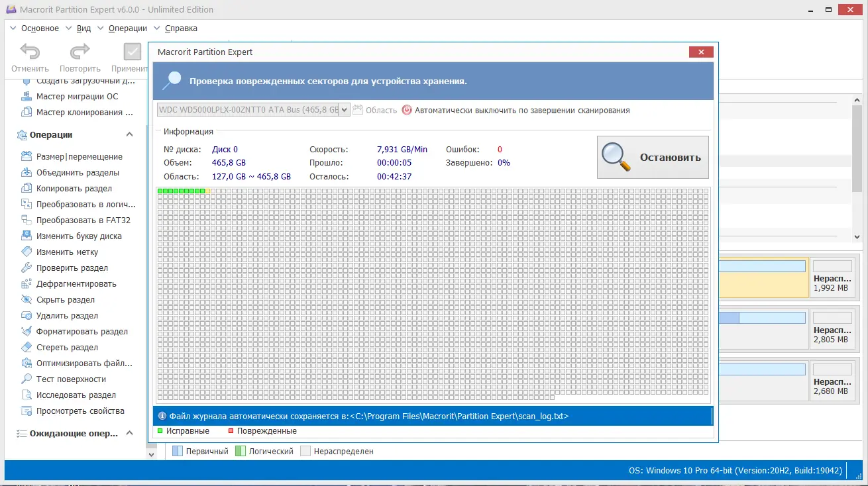Click the scroll down arrow in main window
The image size is (868, 486).
pos(856,236)
